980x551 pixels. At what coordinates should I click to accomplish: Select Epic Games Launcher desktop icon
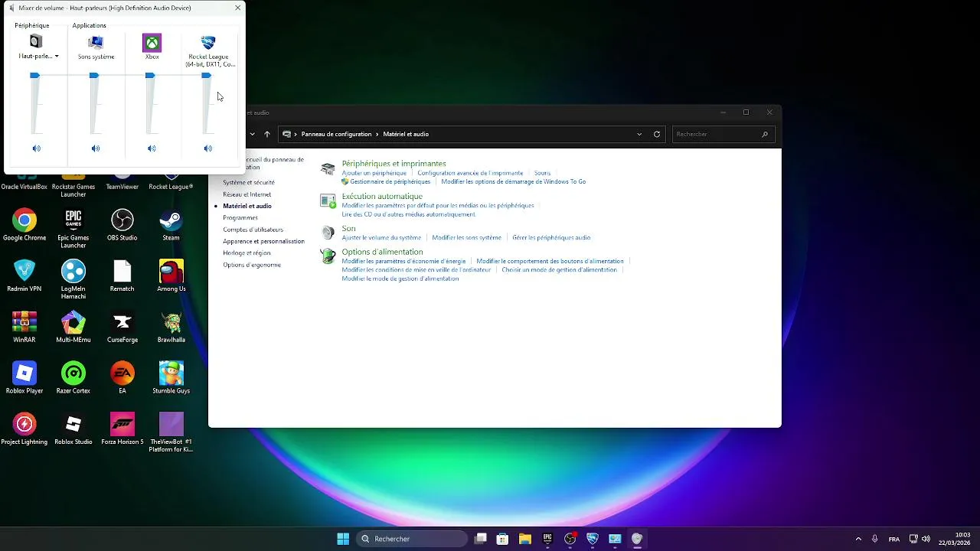73,229
